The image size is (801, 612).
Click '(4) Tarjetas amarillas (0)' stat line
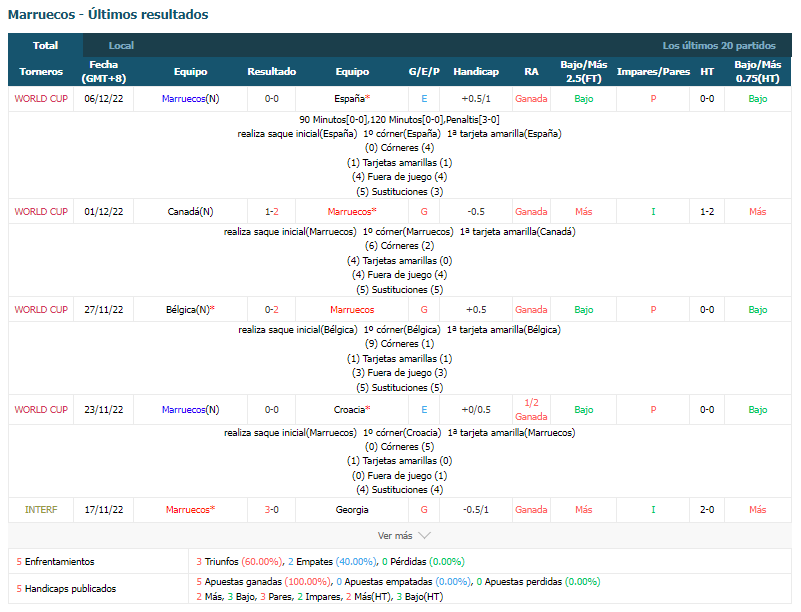(399, 261)
